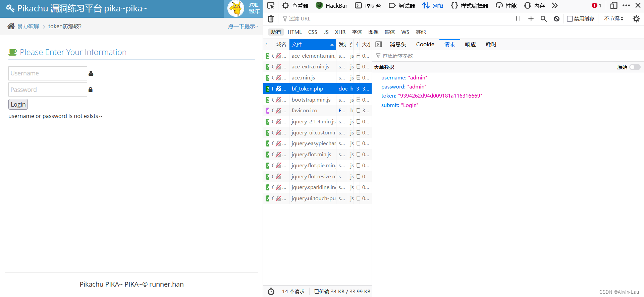Open devtools three-dot options menu
The image size is (644, 297).
coord(626,6)
